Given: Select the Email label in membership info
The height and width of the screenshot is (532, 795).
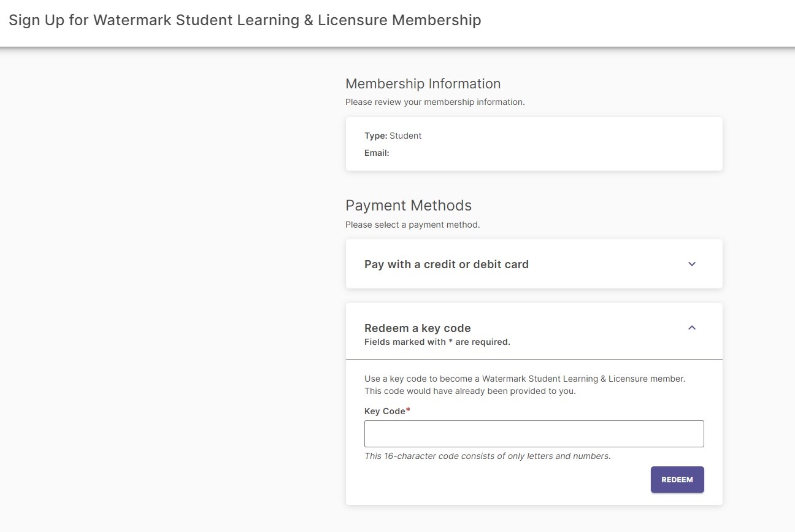Looking at the screenshot, I should point(376,153).
